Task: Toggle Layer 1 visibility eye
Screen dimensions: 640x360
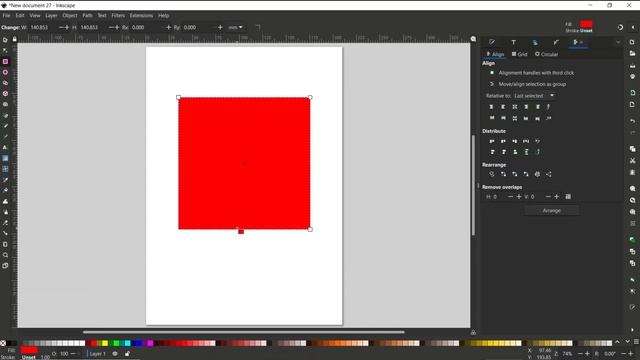Action: [115, 354]
